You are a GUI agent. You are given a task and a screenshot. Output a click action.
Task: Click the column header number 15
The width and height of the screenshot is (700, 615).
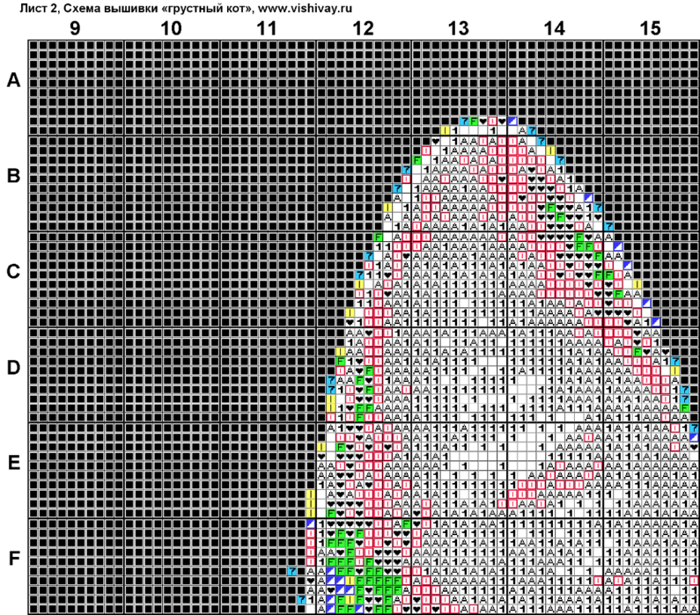[x=650, y=29]
